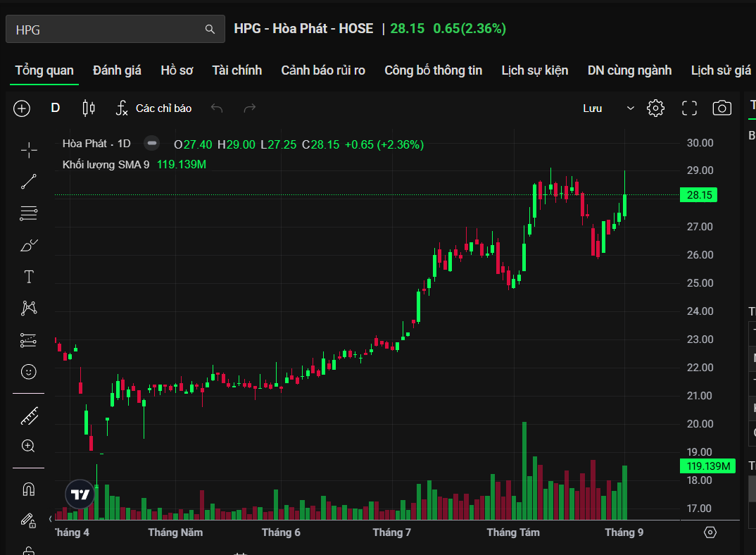Change the D time interval

pos(56,108)
